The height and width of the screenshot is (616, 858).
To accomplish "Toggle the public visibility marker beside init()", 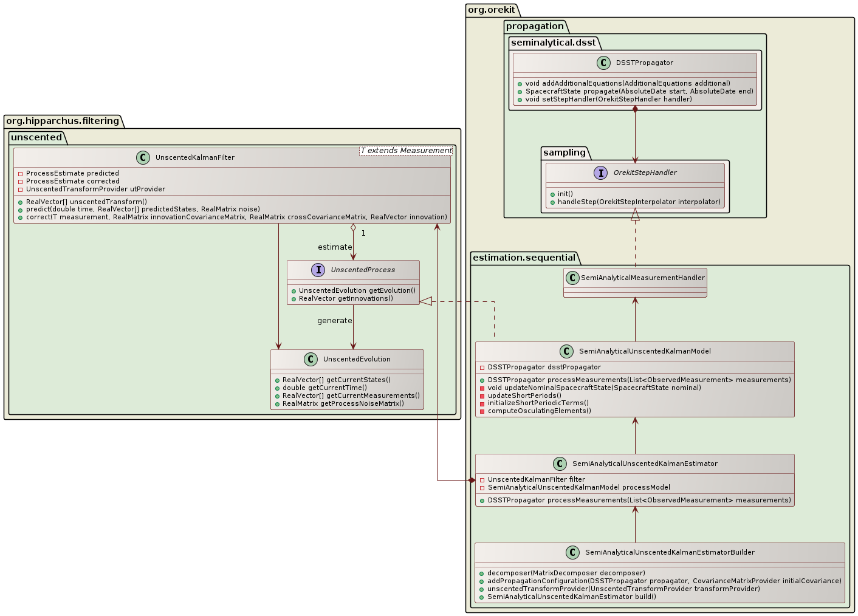I will point(552,194).
